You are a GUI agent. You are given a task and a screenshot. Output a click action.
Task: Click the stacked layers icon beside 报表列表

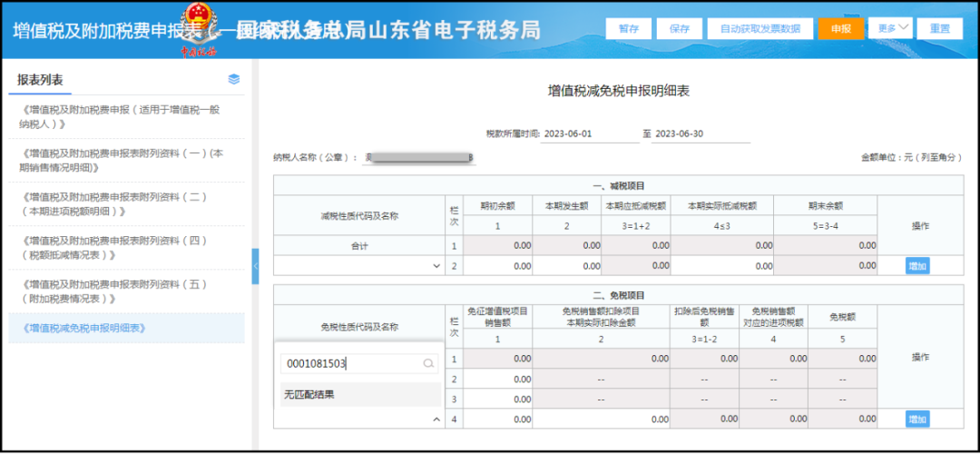234,79
